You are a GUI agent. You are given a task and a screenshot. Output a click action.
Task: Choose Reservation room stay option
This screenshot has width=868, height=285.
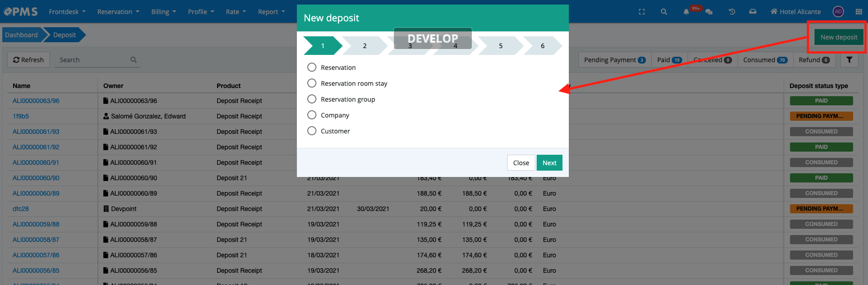pyautogui.click(x=312, y=84)
